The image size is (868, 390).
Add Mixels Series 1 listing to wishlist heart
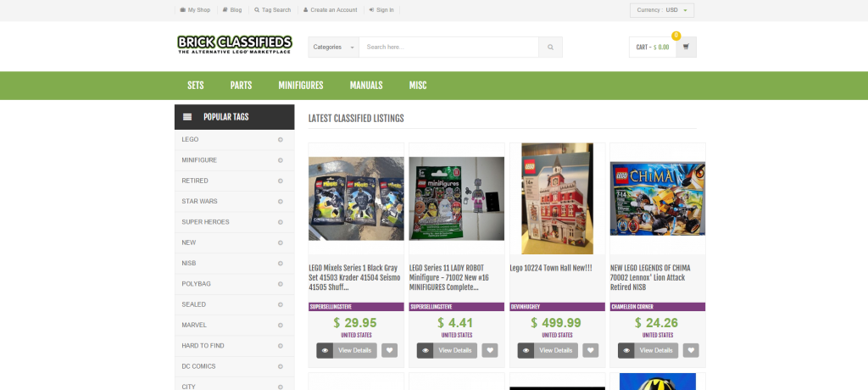coord(389,350)
